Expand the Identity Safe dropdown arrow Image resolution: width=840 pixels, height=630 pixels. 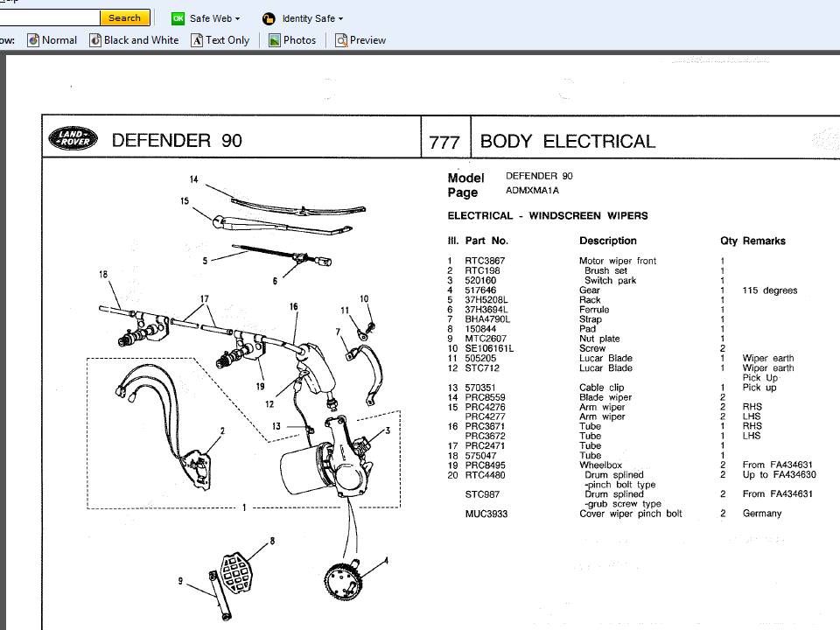click(340, 18)
